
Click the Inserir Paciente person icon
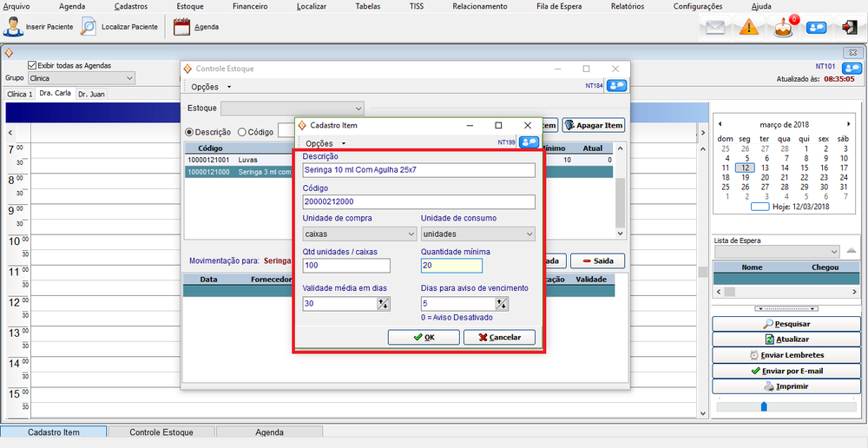click(13, 27)
